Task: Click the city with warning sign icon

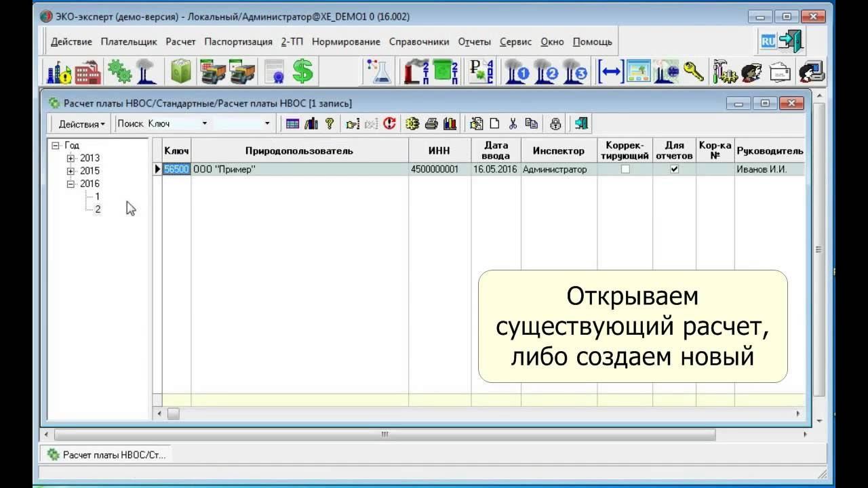Action: (x=60, y=71)
